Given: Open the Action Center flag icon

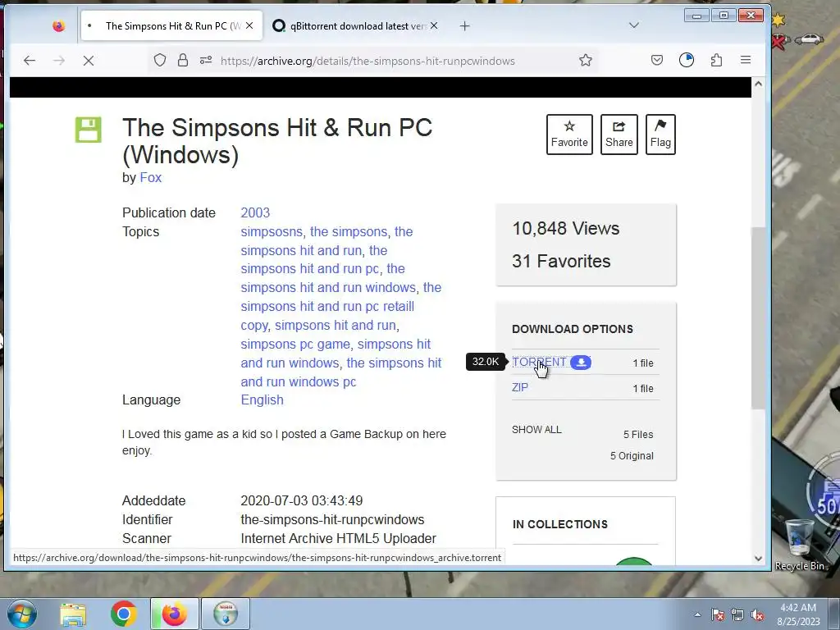Looking at the screenshot, I should (717, 614).
